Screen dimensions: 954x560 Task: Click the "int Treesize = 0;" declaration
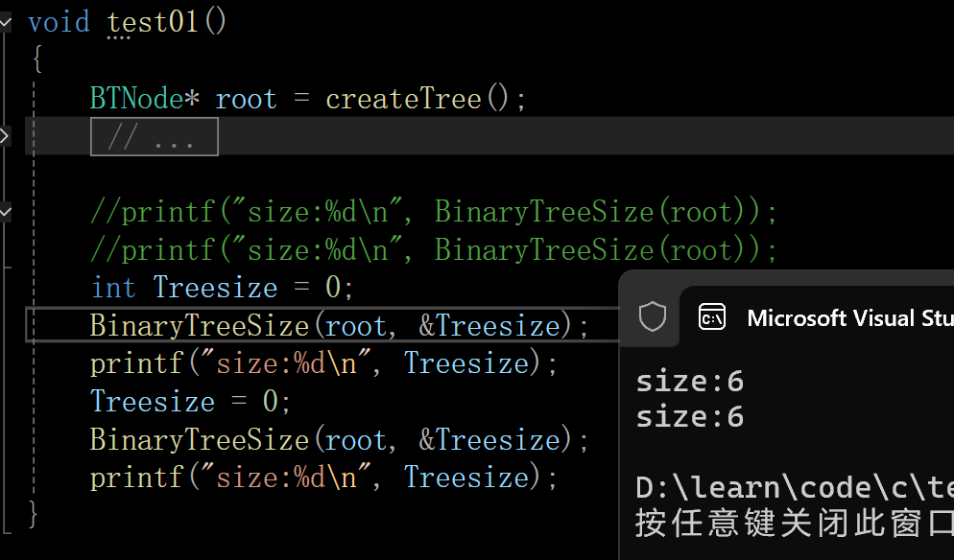[x=220, y=286]
